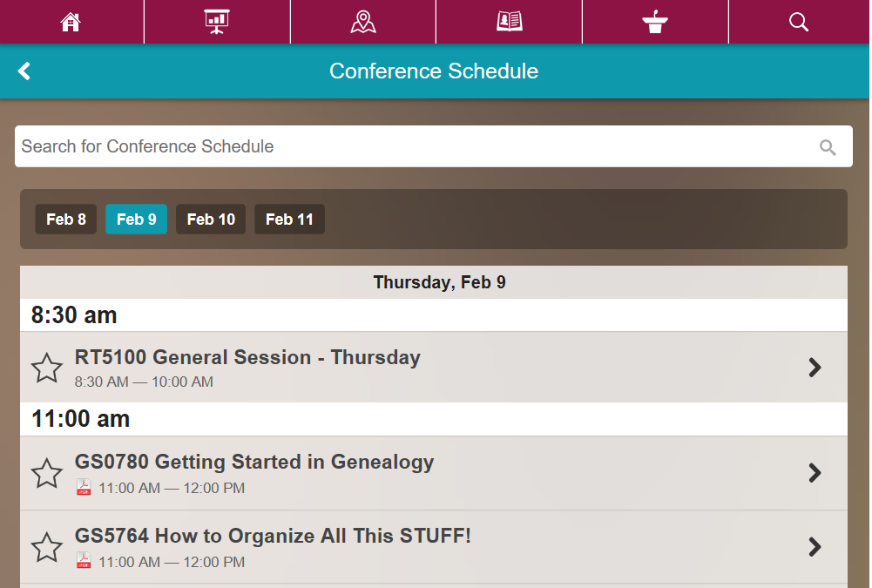This screenshot has width=872, height=588.
Task: Click magnifier icon inside search field
Action: tap(828, 147)
